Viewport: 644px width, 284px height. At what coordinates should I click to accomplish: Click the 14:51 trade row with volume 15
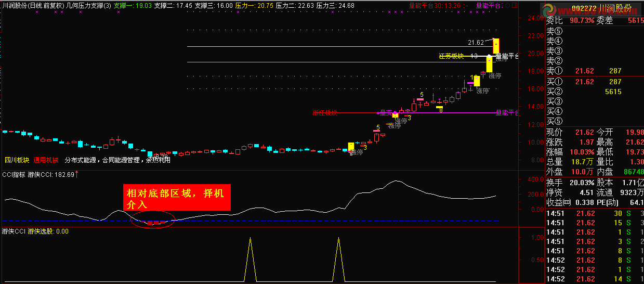coord(595,223)
